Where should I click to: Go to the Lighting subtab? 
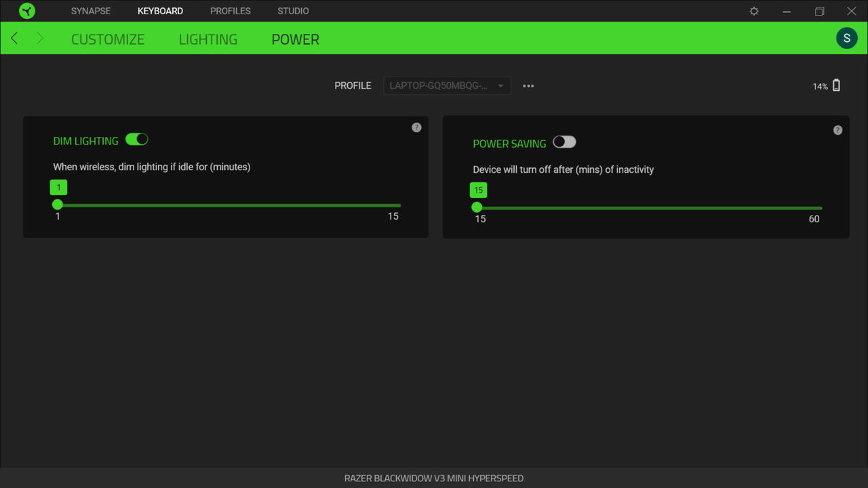(x=208, y=39)
